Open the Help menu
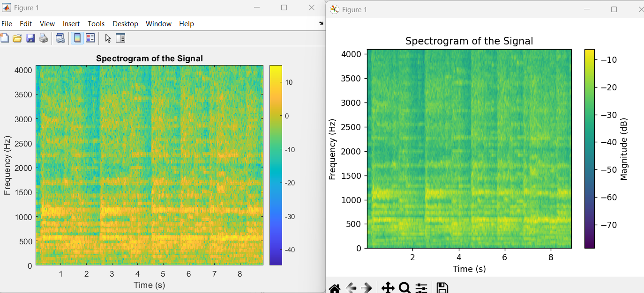 (187, 23)
